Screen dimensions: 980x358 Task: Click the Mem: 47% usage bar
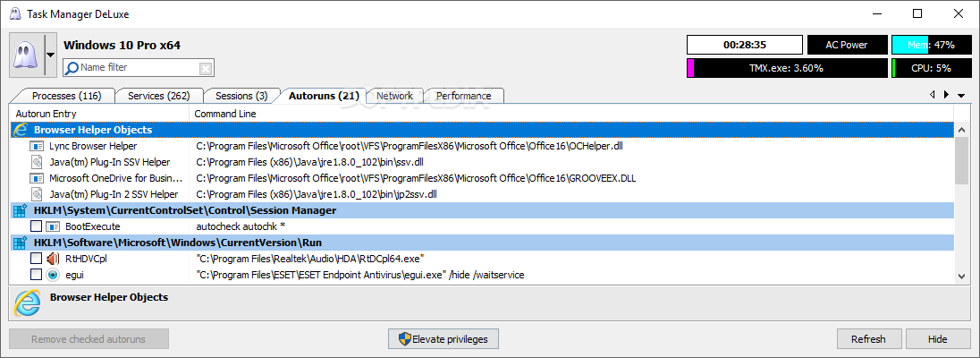[931, 45]
